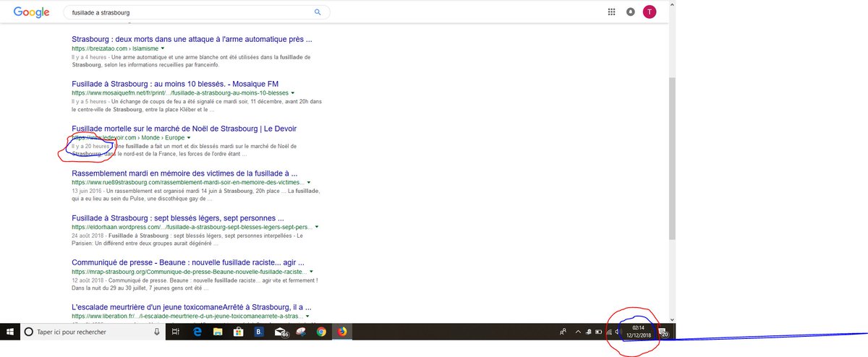This screenshot has height=357, width=868.
Task: Click the '24 août 2018' snippet date
Action: (87, 236)
